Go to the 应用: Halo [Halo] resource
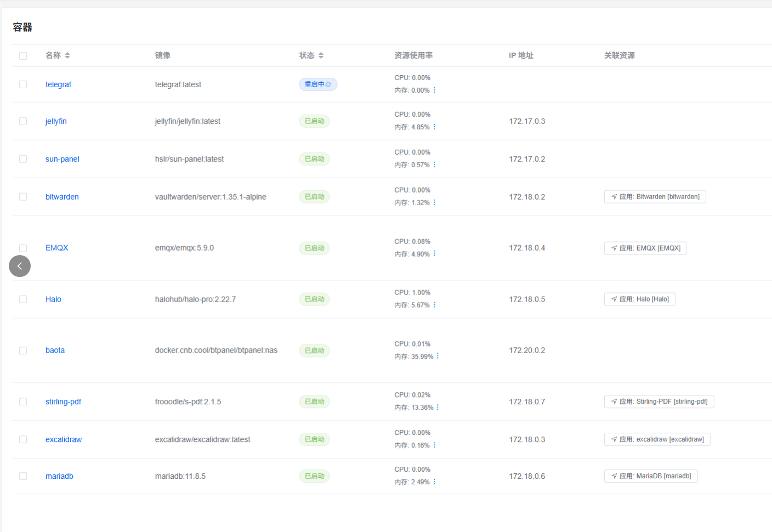Image resolution: width=772 pixels, height=532 pixels. coord(640,299)
